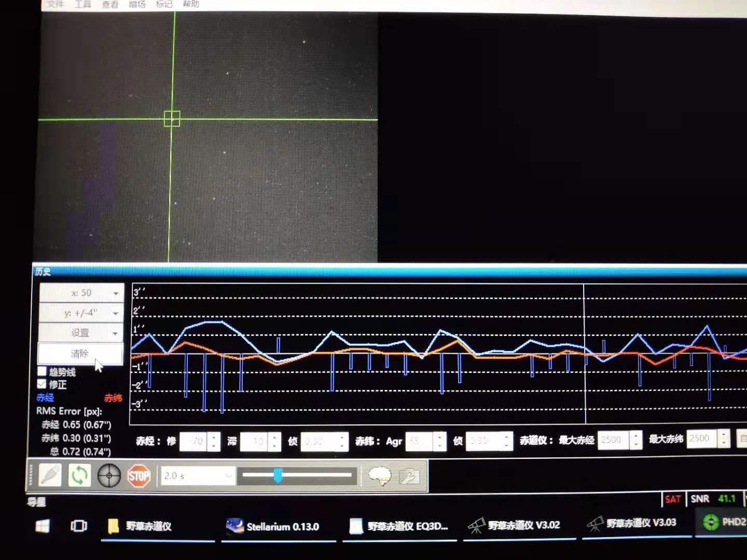Click the 赤经 blue legend label
The width and height of the screenshot is (747, 560).
pos(45,398)
